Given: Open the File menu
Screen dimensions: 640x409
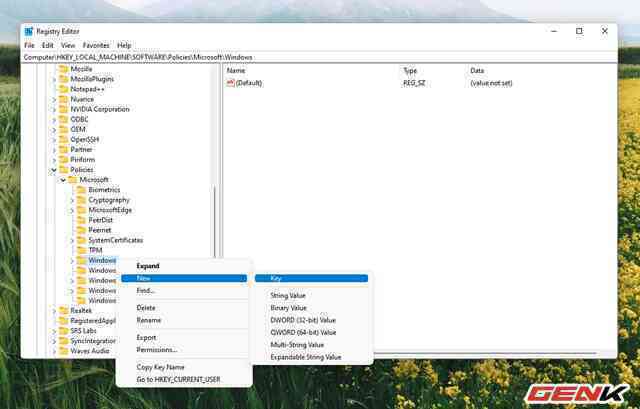Looking at the screenshot, I should pyautogui.click(x=29, y=45).
